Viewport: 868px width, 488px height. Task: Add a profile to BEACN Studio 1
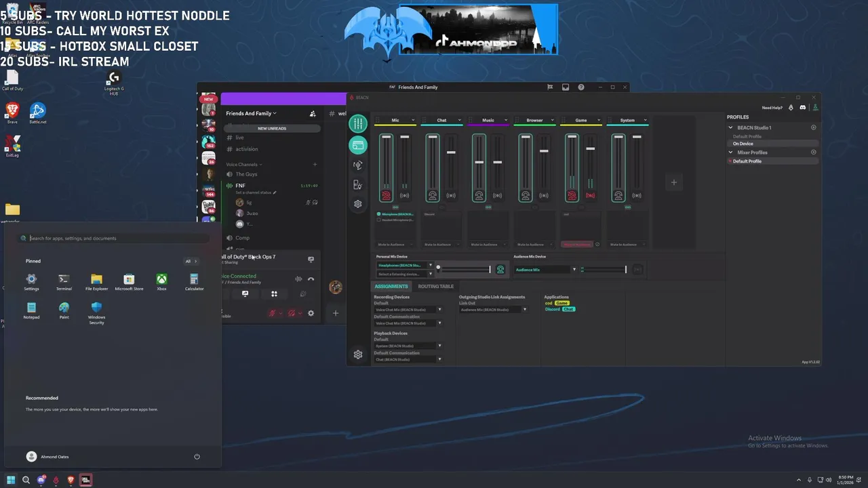coord(814,127)
